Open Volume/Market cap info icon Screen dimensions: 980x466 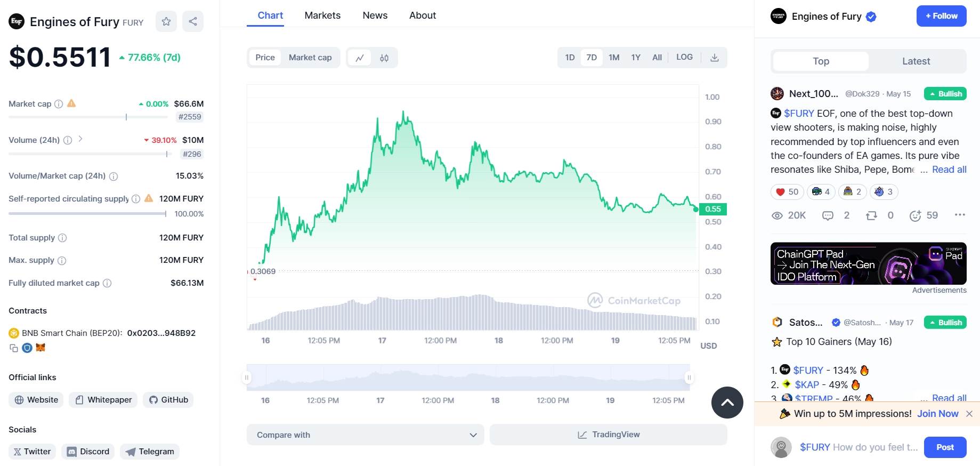point(114,176)
